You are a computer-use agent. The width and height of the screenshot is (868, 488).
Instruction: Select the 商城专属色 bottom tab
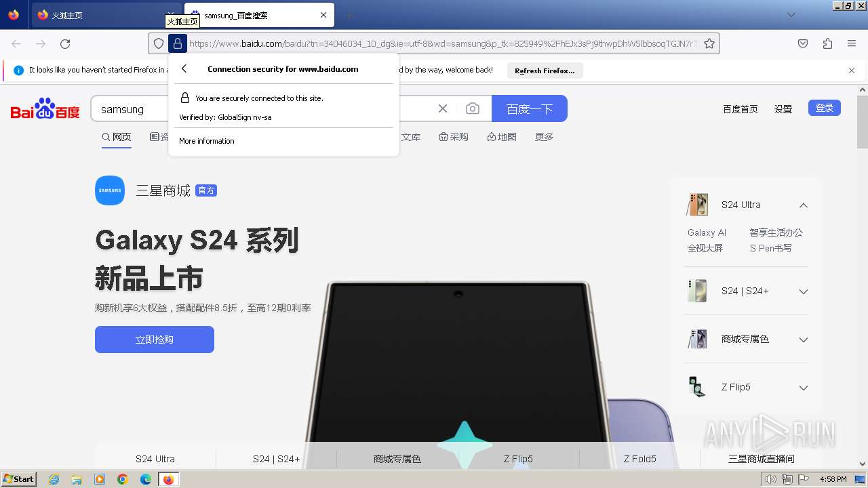click(397, 459)
